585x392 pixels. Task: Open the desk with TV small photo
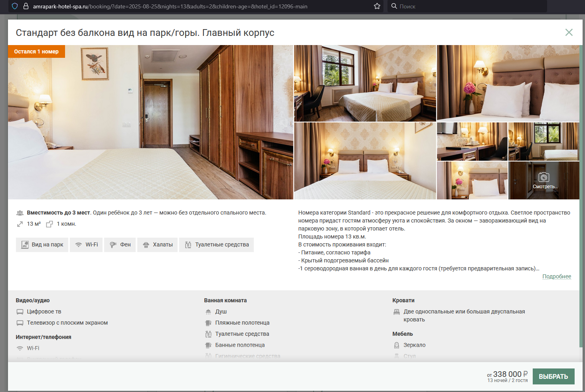point(472,142)
